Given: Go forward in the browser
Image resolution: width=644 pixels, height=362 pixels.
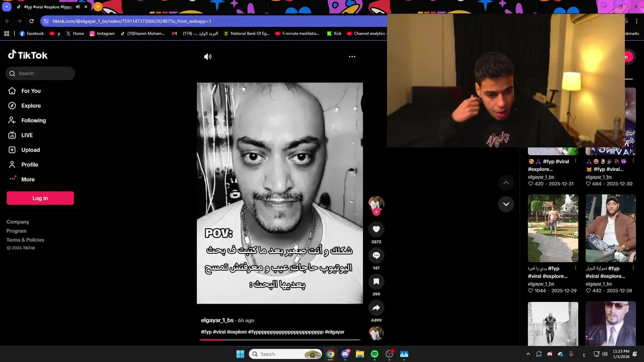Looking at the screenshot, I should tap(19, 21).
